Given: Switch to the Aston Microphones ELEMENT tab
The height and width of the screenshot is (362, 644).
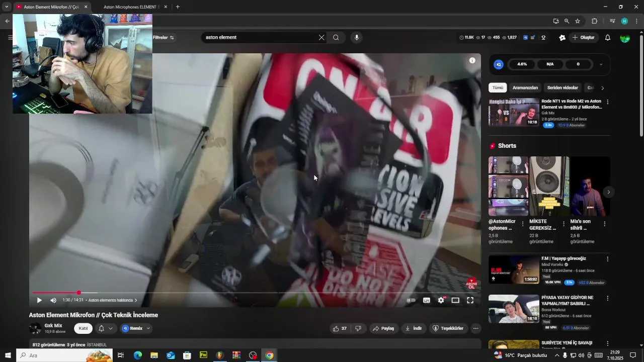Looking at the screenshot, I should pos(132,7).
